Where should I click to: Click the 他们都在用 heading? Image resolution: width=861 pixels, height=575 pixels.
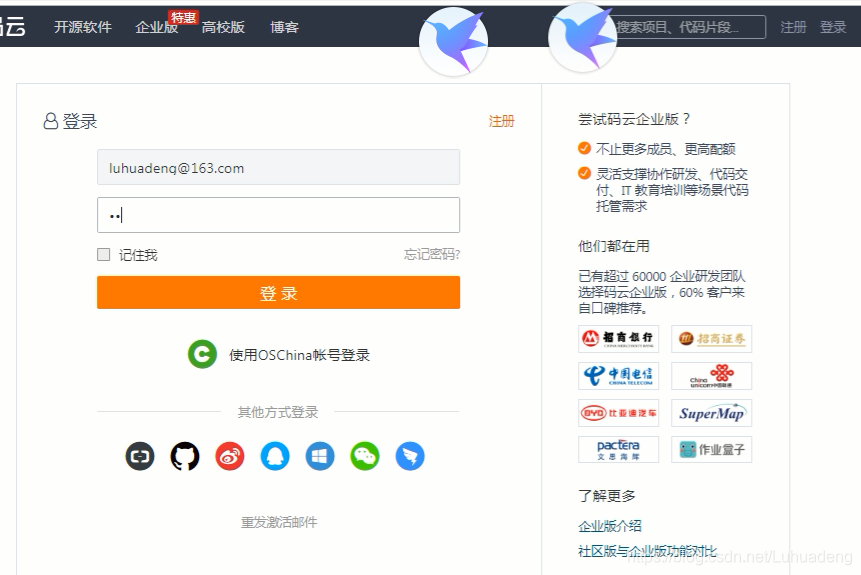point(614,246)
